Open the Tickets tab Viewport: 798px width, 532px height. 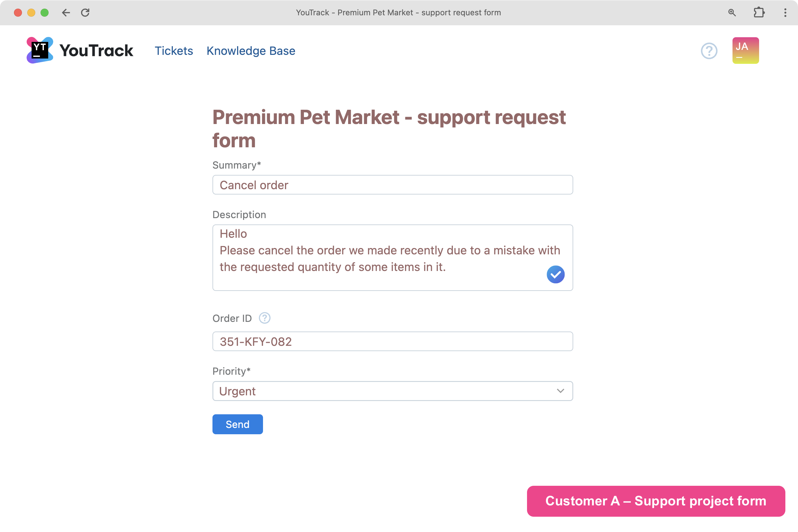[174, 51]
